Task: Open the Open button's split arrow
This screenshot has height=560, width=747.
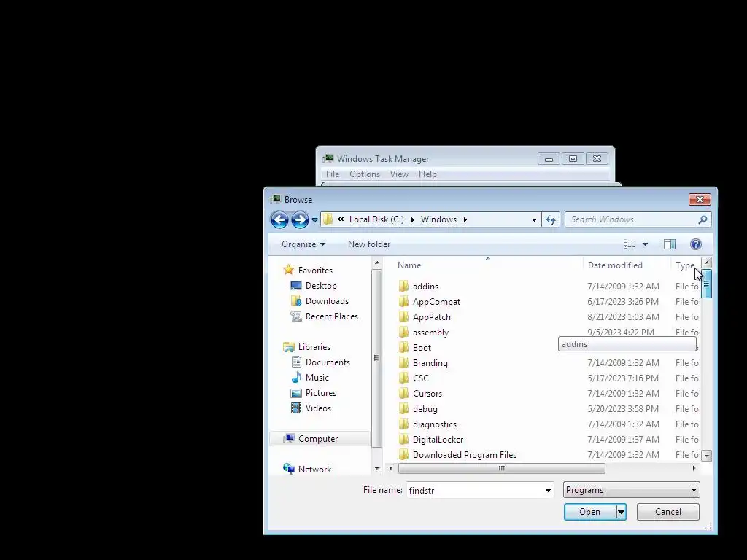Action: pos(621,512)
